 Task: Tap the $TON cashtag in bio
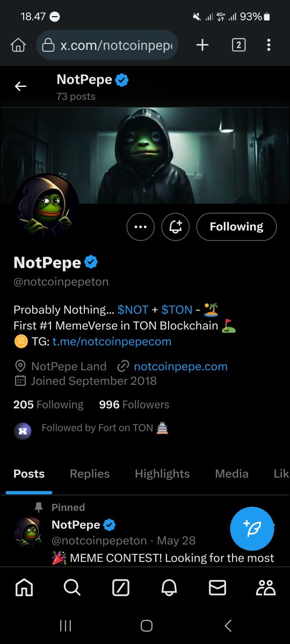177,310
